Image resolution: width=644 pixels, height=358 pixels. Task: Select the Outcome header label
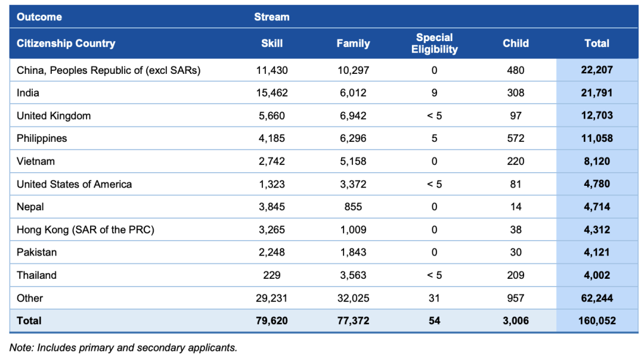(39, 17)
